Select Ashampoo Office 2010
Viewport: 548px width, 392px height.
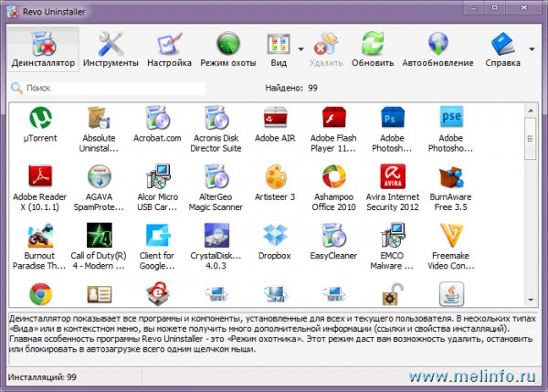point(333,188)
